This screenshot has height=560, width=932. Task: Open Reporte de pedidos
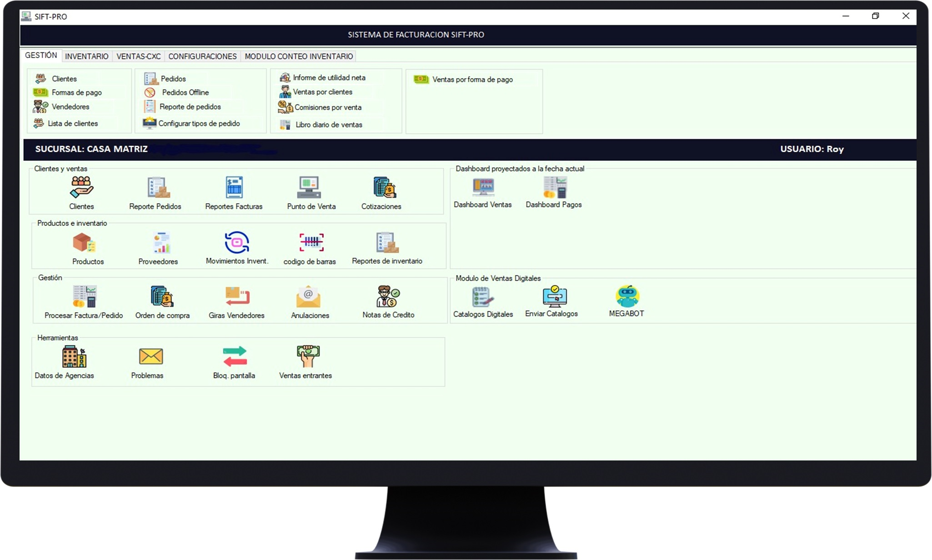point(190,106)
